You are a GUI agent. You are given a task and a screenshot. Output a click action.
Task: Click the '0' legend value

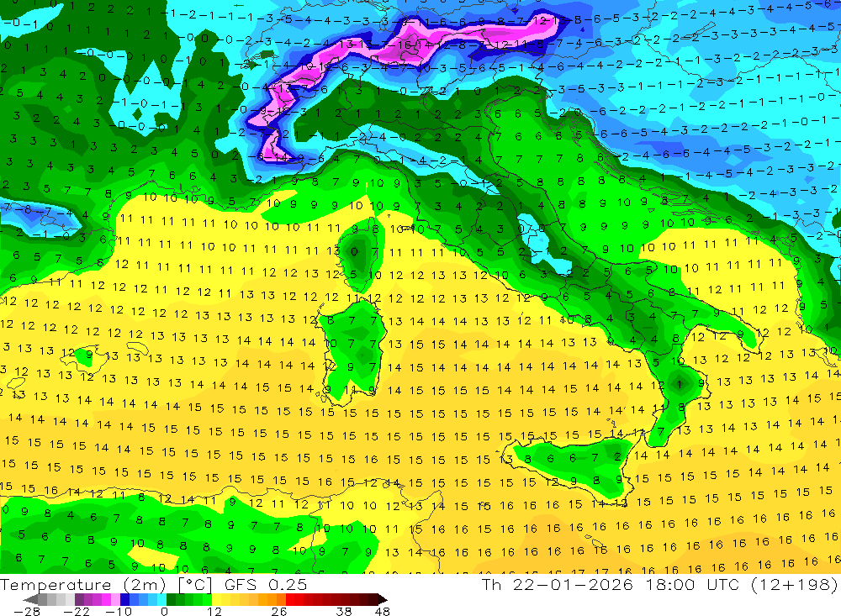click(x=165, y=611)
